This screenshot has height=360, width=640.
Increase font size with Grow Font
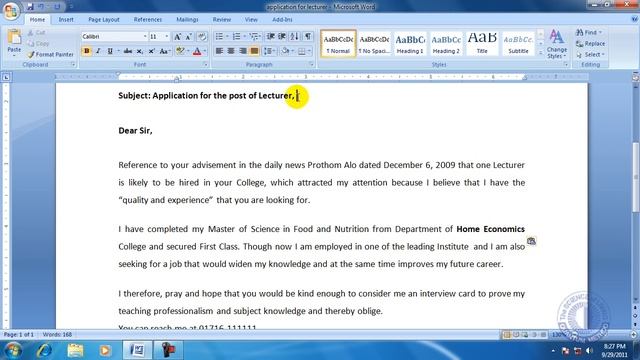(x=178, y=37)
